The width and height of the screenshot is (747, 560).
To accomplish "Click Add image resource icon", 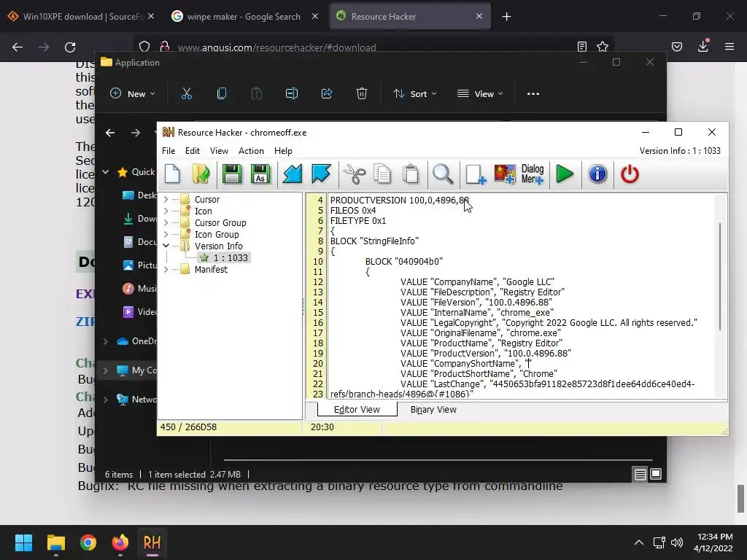I will 505,174.
